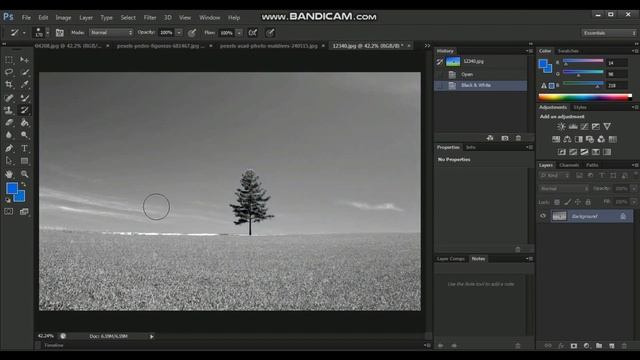Toggle lock transparent pixels
The height and width of the screenshot is (360, 640).
pyautogui.click(x=557, y=202)
